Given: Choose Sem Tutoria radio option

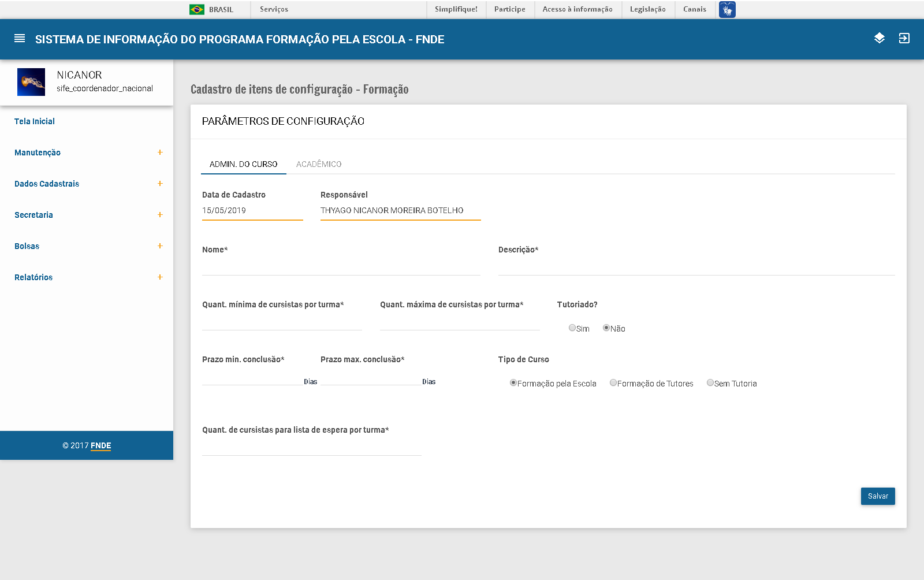Looking at the screenshot, I should tap(710, 383).
